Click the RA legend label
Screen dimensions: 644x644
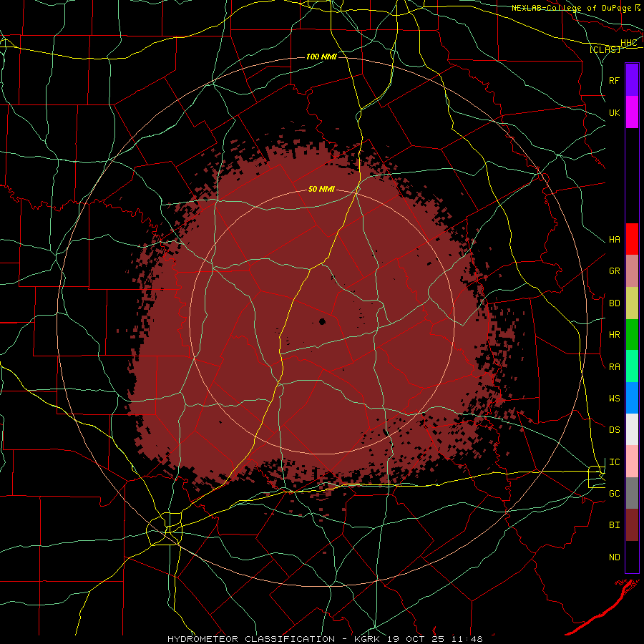(614, 366)
